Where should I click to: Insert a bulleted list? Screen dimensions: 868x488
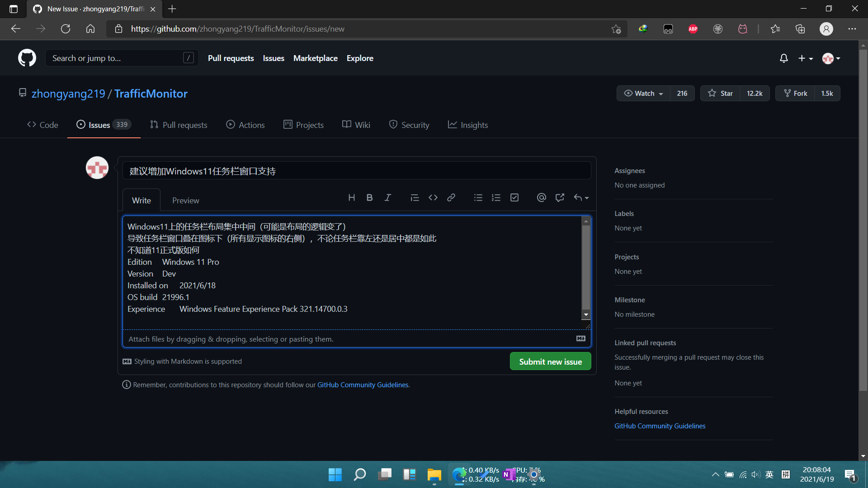[478, 197]
